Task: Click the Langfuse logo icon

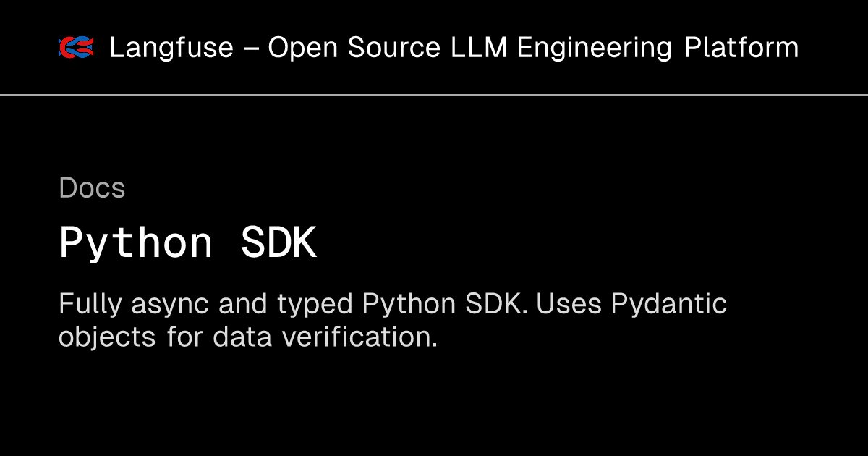Action: click(x=76, y=48)
